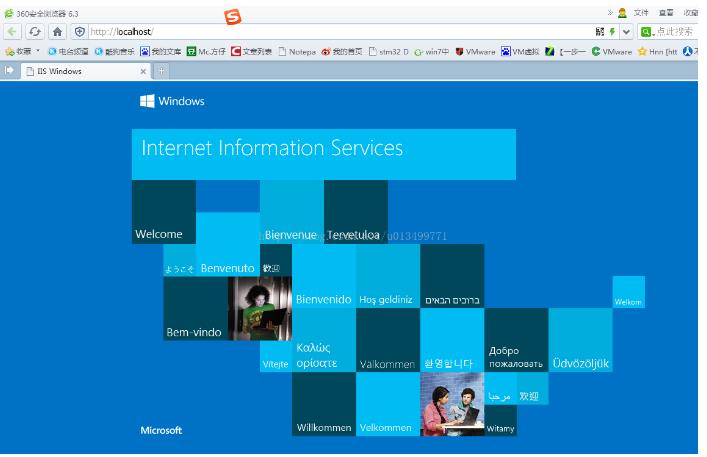Open the 文件 menu
Viewport: 707px width, 457px height.
click(x=641, y=13)
